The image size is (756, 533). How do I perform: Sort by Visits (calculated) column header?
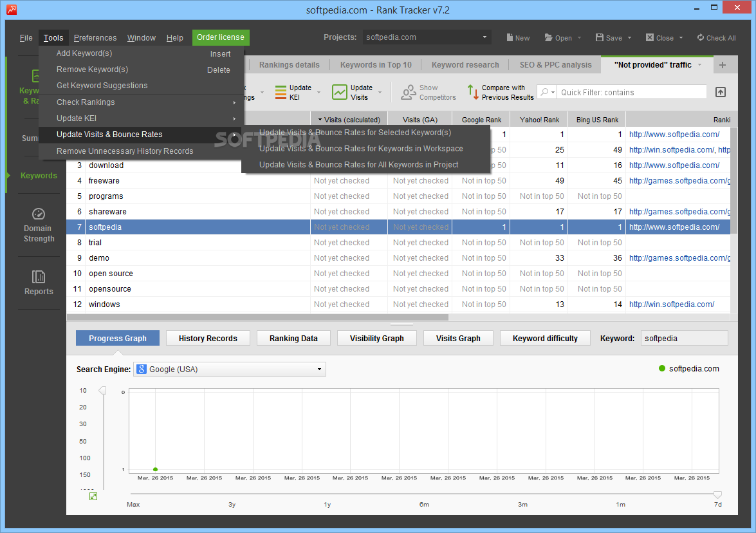click(349, 120)
